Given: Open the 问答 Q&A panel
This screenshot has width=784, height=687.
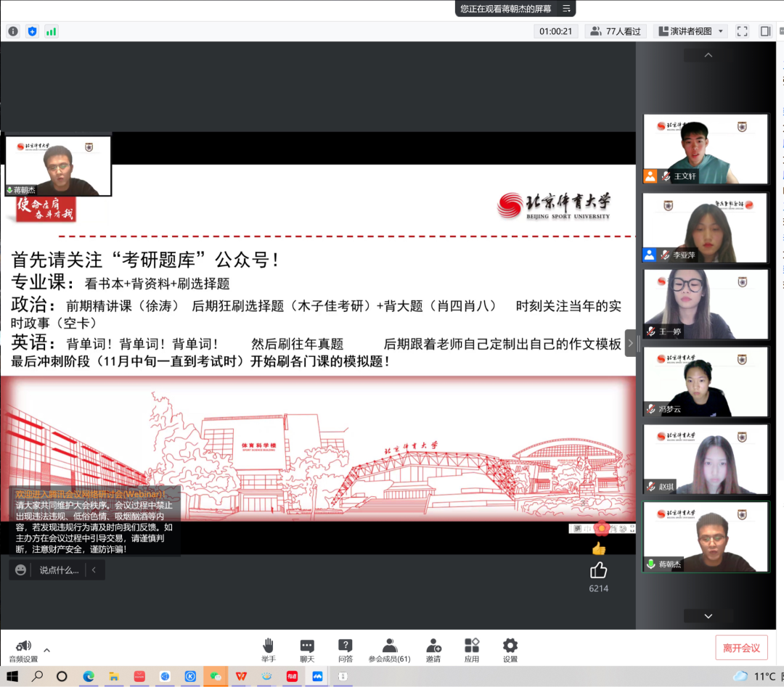Looking at the screenshot, I should click(346, 651).
